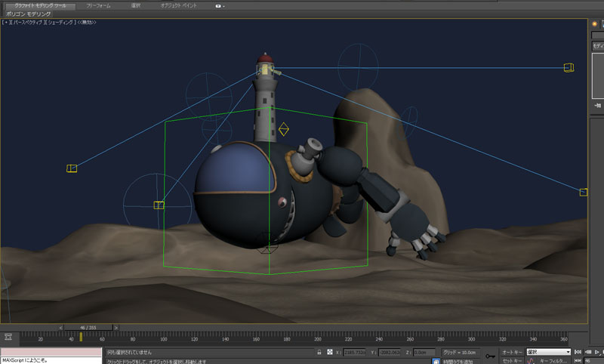Click the current frame number field showing 46
Screen dimensions: 604x364
pos(594,360)
